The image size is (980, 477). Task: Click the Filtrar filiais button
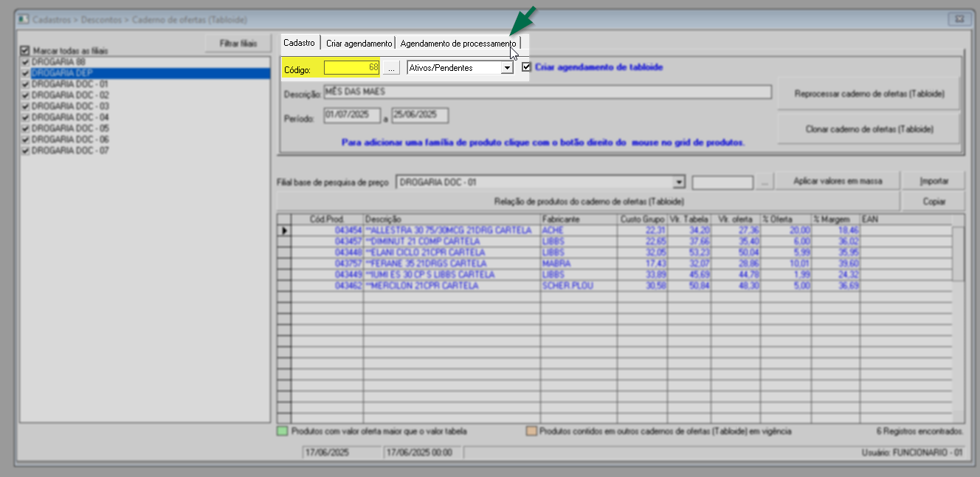click(x=238, y=44)
